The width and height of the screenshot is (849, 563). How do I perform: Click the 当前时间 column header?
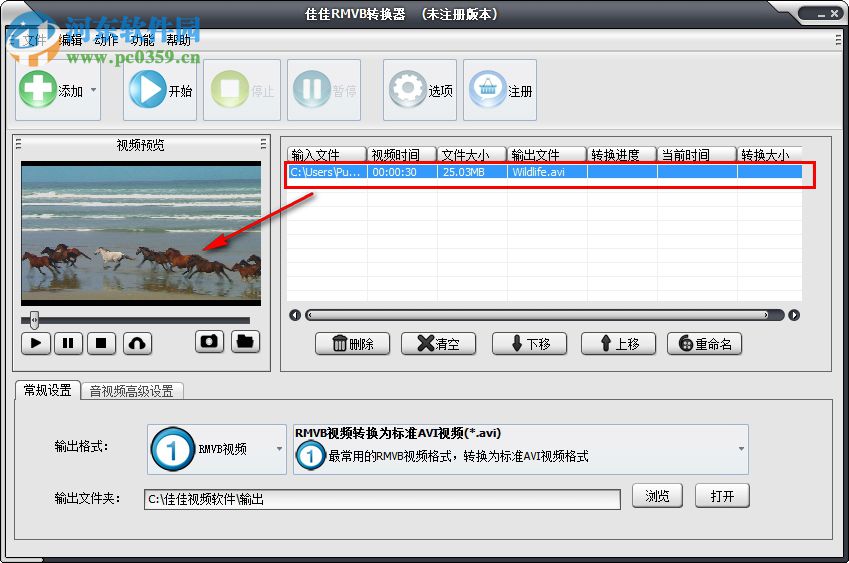coord(697,155)
